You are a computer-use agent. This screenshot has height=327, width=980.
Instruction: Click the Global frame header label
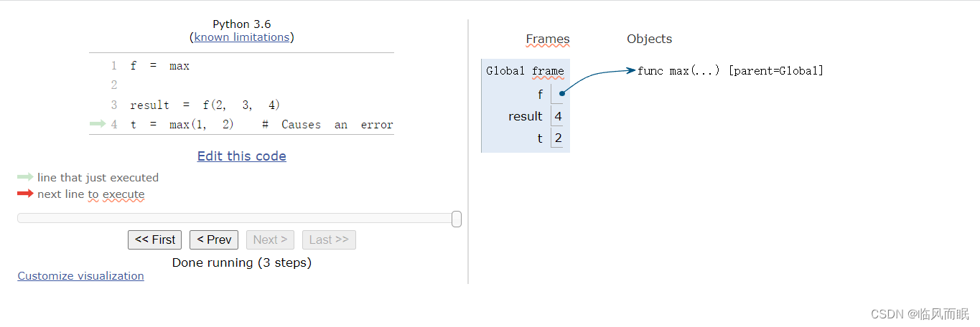[525, 71]
